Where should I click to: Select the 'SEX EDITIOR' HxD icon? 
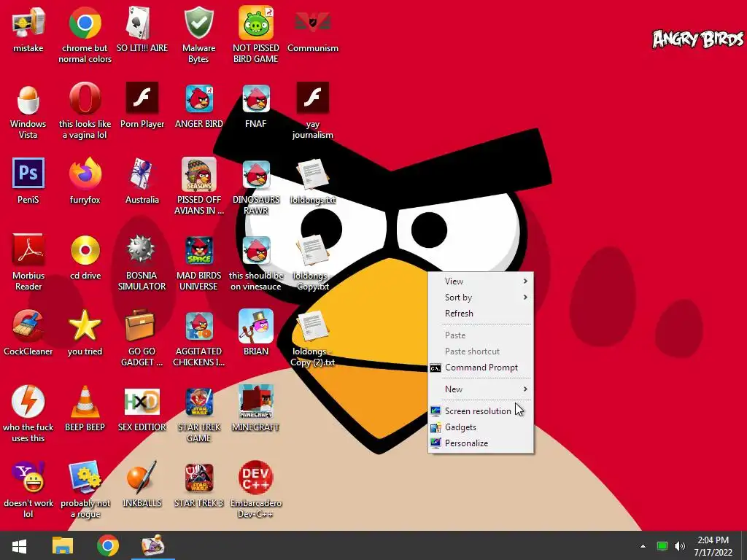tap(142, 402)
